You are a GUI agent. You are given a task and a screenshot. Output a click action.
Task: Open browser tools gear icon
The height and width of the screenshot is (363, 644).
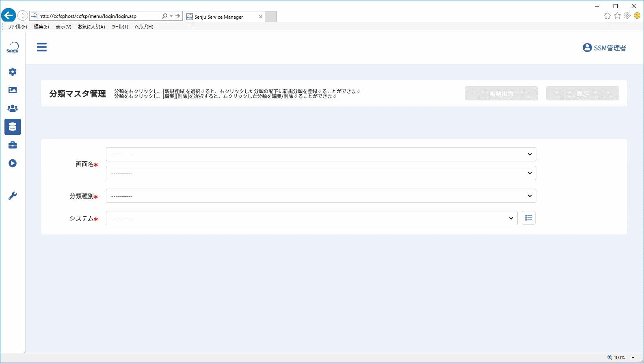(x=627, y=16)
